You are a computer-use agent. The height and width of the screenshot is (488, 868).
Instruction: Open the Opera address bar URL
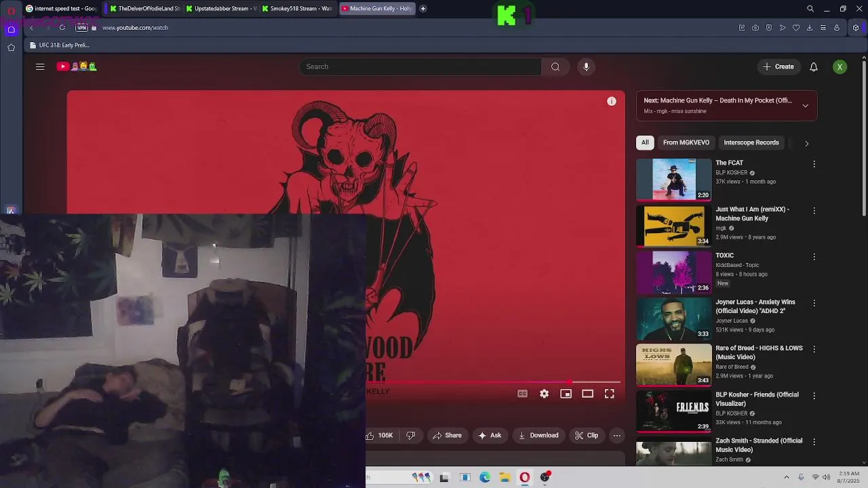click(x=135, y=28)
